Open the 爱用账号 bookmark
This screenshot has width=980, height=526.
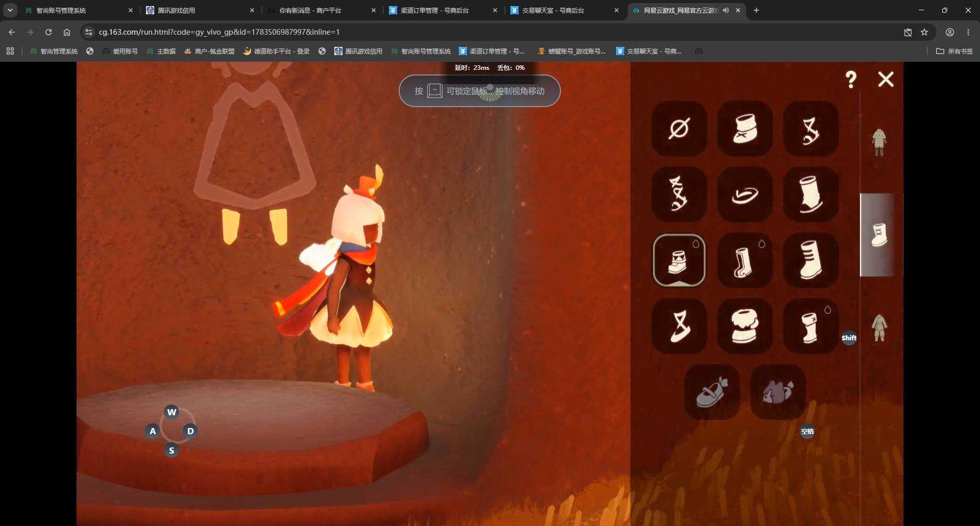click(120, 51)
